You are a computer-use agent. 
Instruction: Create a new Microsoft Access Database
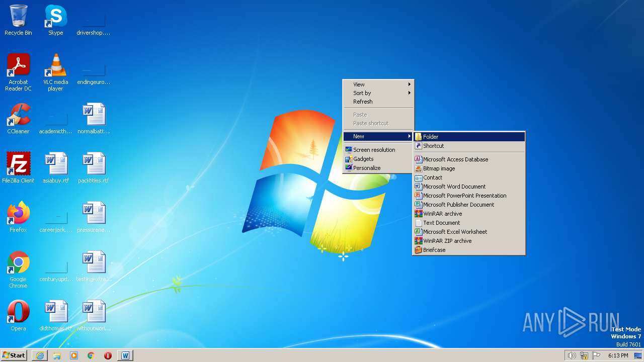(469, 159)
